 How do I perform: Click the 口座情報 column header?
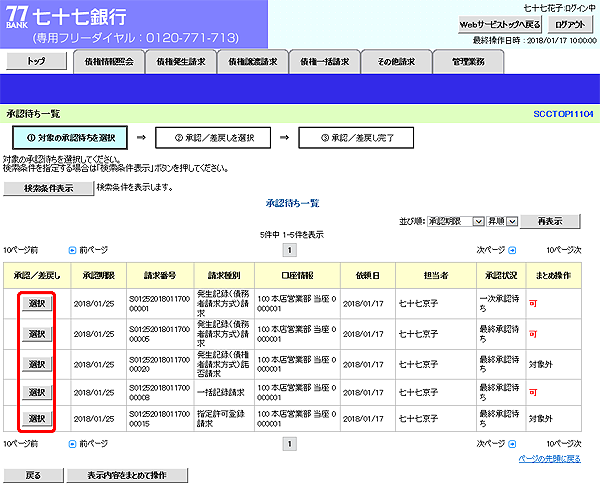tap(297, 276)
